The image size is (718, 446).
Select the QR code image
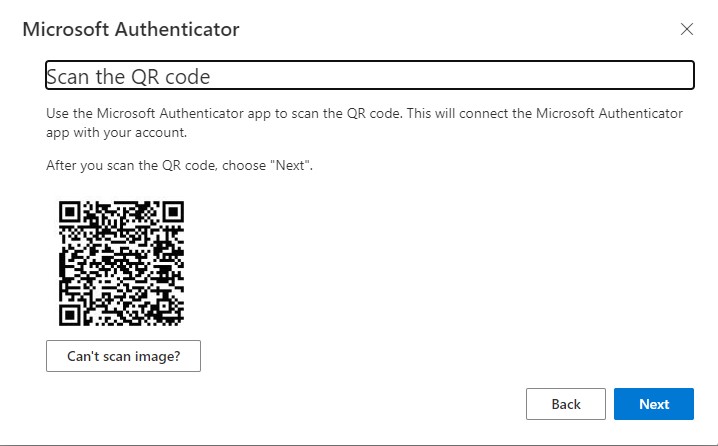(122, 264)
